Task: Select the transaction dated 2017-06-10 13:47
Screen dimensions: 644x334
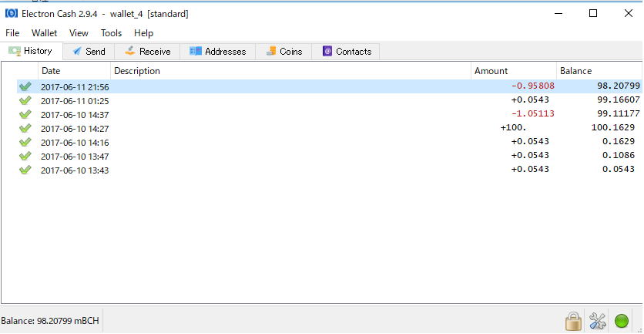Action: click(x=329, y=157)
